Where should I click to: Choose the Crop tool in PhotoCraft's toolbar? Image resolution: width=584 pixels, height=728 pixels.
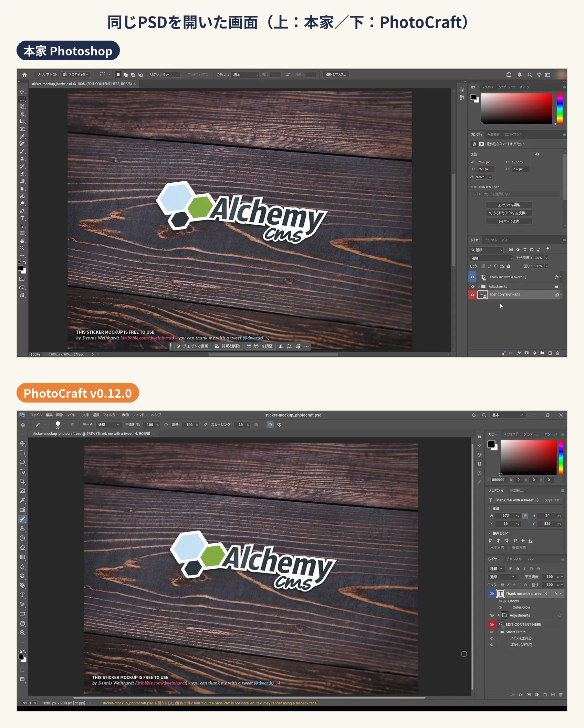[22, 481]
